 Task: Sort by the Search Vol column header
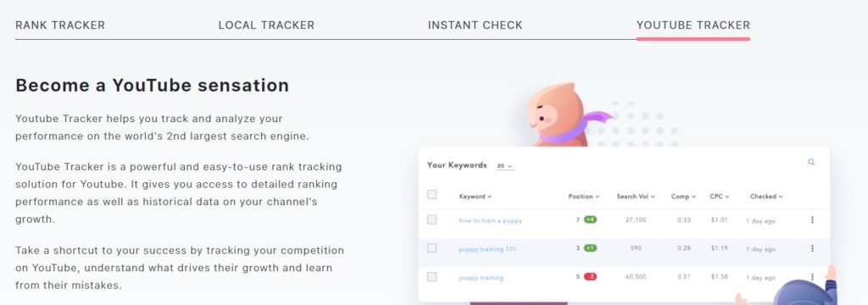(636, 197)
